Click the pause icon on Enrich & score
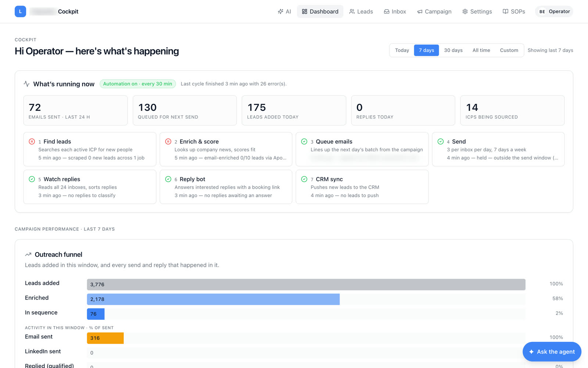588x368 pixels. (x=168, y=141)
